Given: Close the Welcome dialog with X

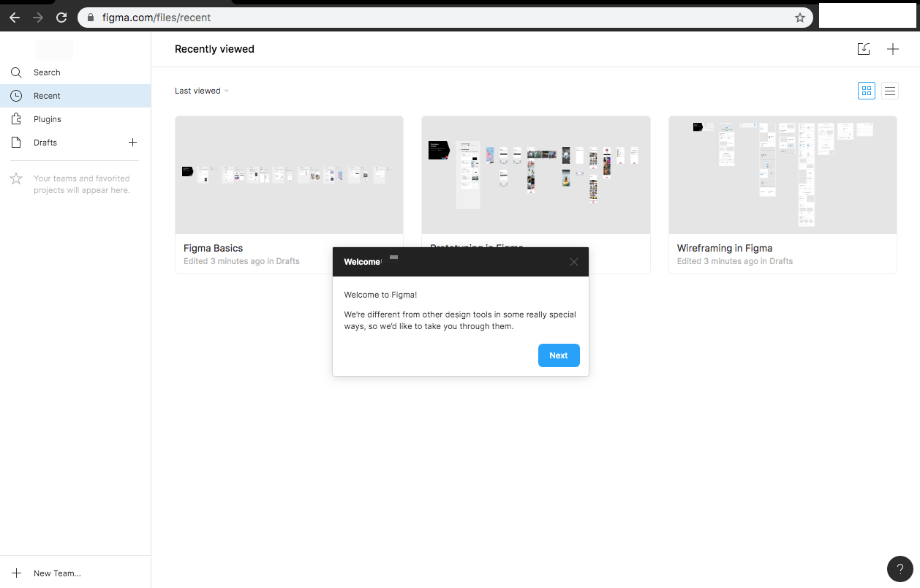Looking at the screenshot, I should (x=574, y=262).
